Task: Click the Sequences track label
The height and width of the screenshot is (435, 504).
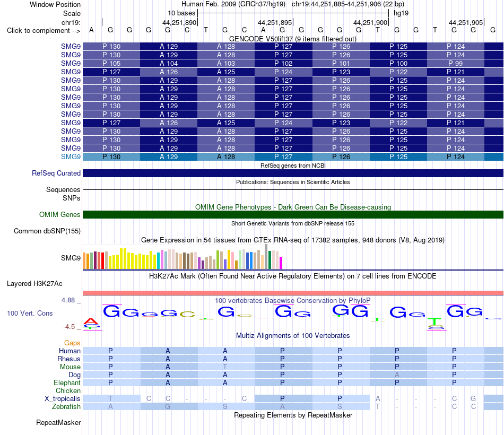Action: (x=63, y=190)
